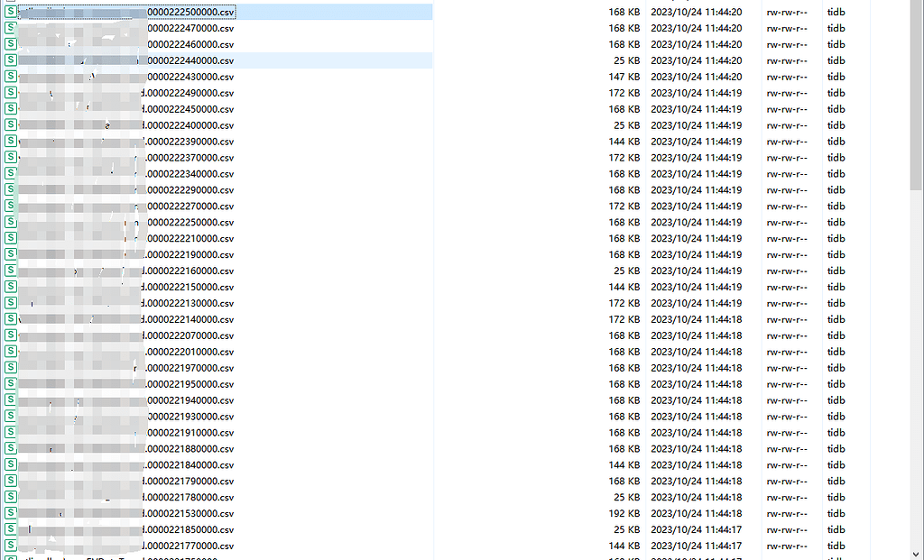Click the green S icon beside 0000222500000.csv
This screenshot has width=924, height=560.
tap(9, 12)
